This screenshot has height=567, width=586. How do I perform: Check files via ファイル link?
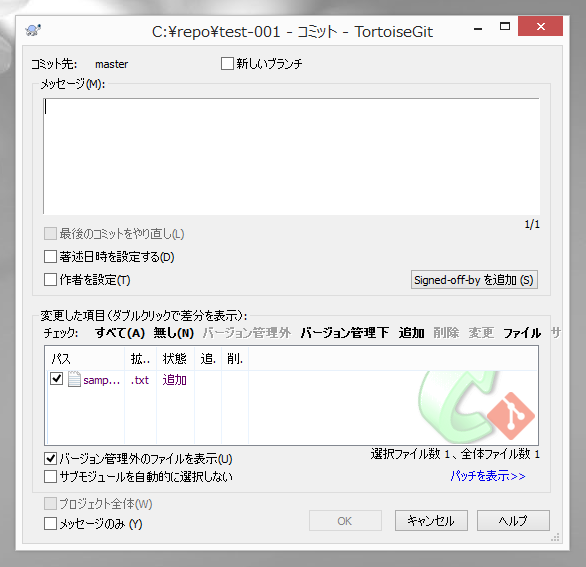[x=522, y=333]
